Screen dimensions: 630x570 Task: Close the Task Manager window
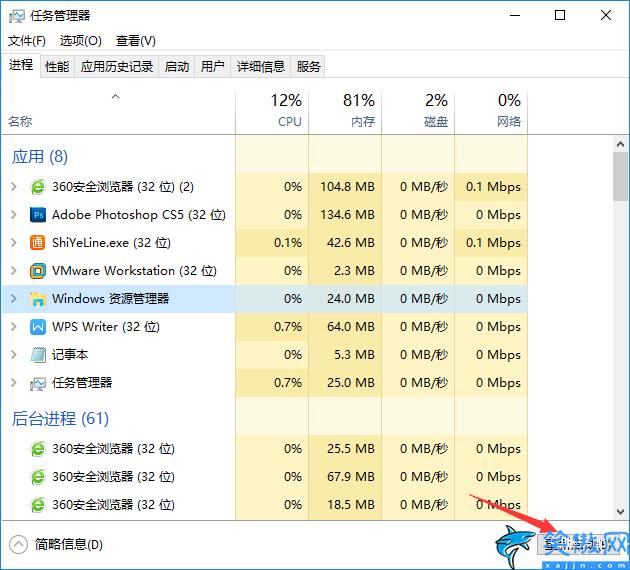coord(606,16)
